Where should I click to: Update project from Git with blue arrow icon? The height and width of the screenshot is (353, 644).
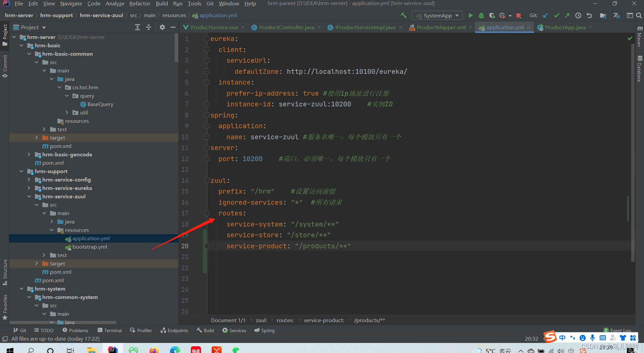pyautogui.click(x=545, y=15)
